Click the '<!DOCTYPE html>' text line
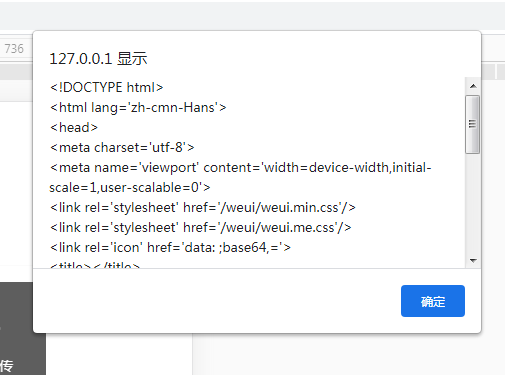 (x=107, y=87)
